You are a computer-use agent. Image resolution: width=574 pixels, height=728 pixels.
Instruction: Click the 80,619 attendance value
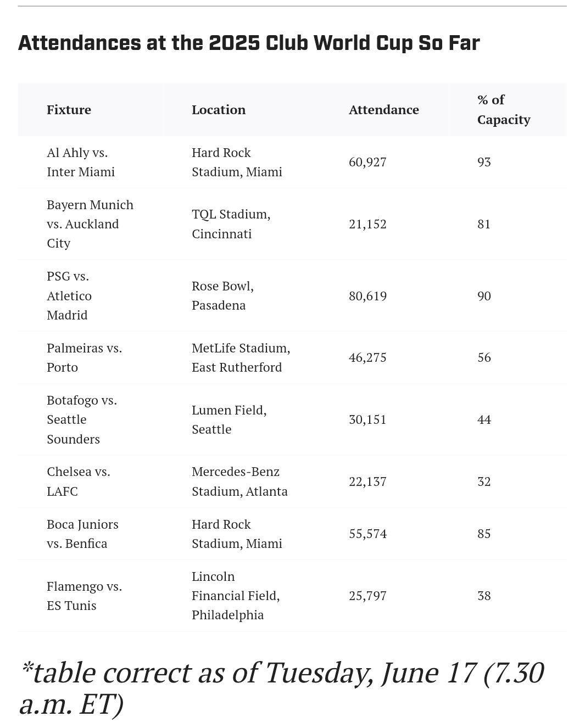pos(367,296)
